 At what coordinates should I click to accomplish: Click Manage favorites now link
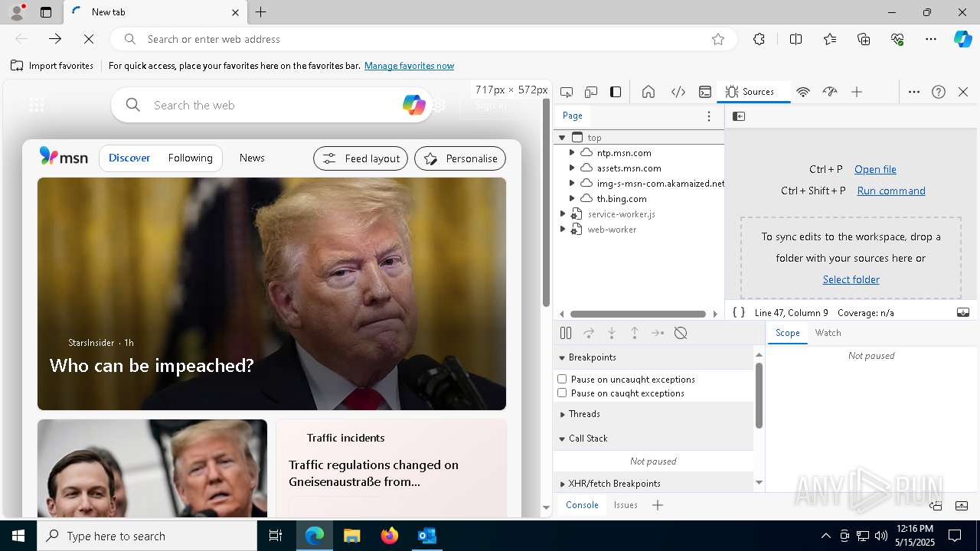409,66
